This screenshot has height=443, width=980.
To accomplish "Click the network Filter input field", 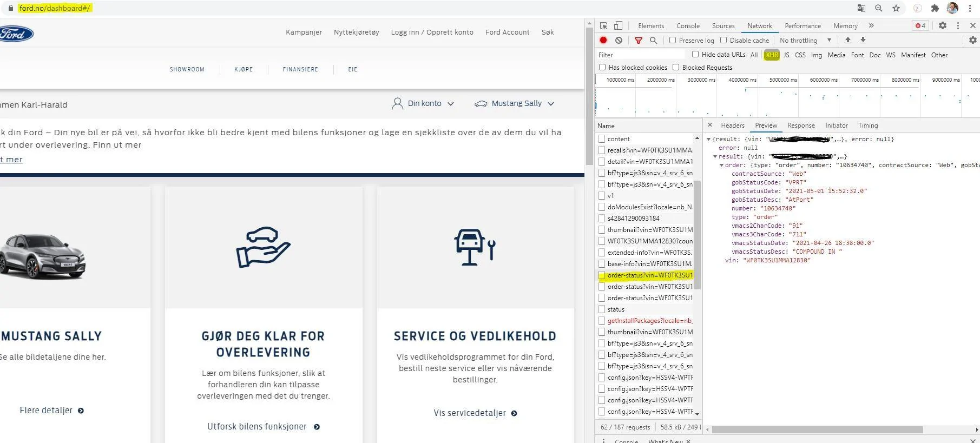I will 641,55.
